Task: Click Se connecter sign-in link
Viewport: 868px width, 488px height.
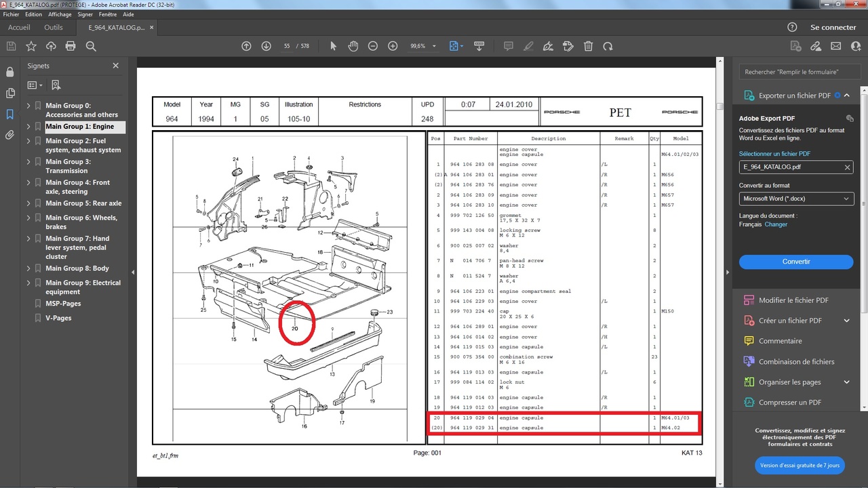Action: point(833,27)
